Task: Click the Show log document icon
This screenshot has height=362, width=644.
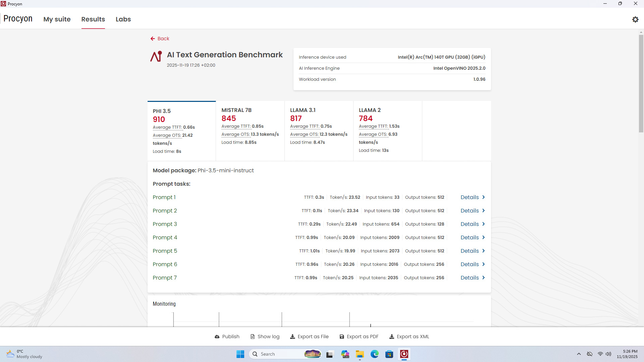Action: tap(253, 337)
